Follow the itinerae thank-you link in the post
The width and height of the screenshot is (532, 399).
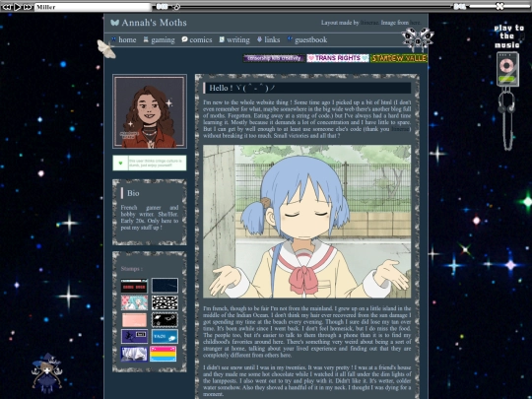click(400, 129)
